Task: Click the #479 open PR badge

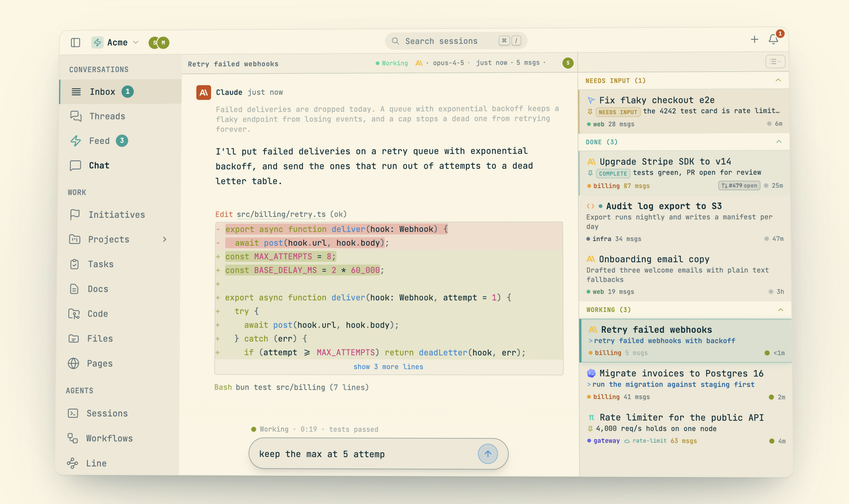Action: click(739, 185)
